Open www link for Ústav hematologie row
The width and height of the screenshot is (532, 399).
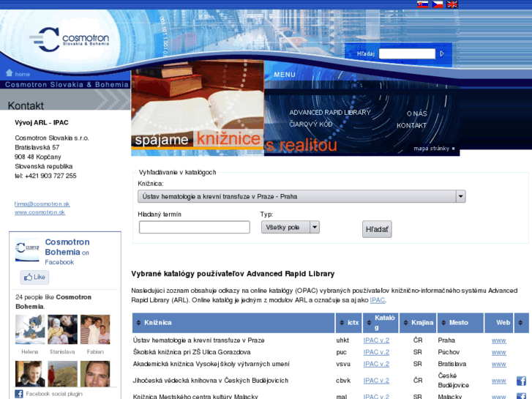coord(499,340)
